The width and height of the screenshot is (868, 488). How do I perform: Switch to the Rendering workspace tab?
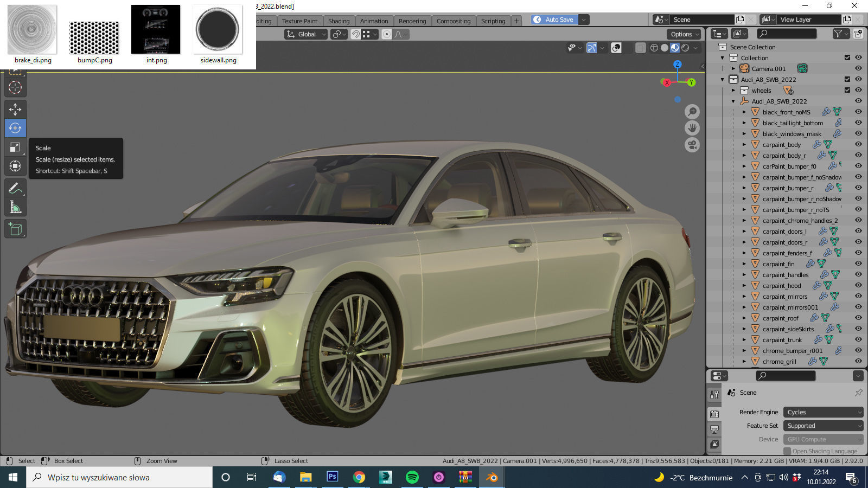(x=412, y=21)
